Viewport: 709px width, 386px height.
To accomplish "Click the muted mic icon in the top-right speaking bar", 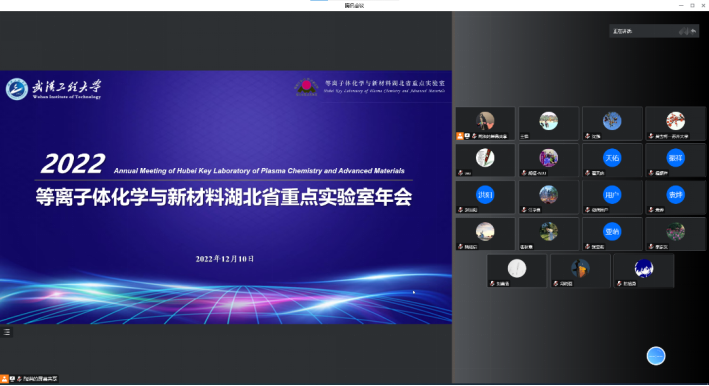I will coord(683,31).
